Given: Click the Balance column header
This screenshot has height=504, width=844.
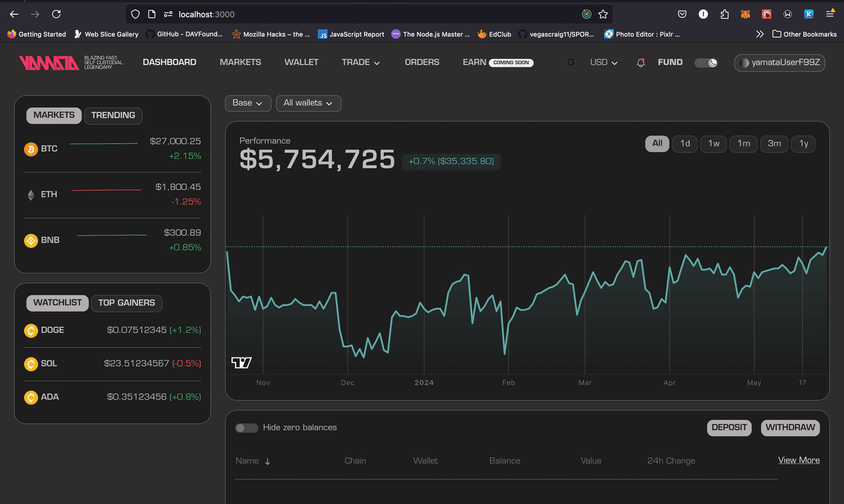Looking at the screenshot, I should click(505, 461).
